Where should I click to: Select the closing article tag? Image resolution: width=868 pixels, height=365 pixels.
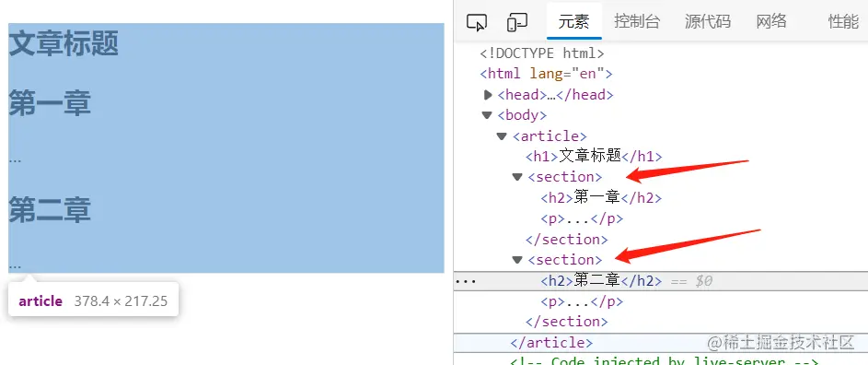coord(551,342)
